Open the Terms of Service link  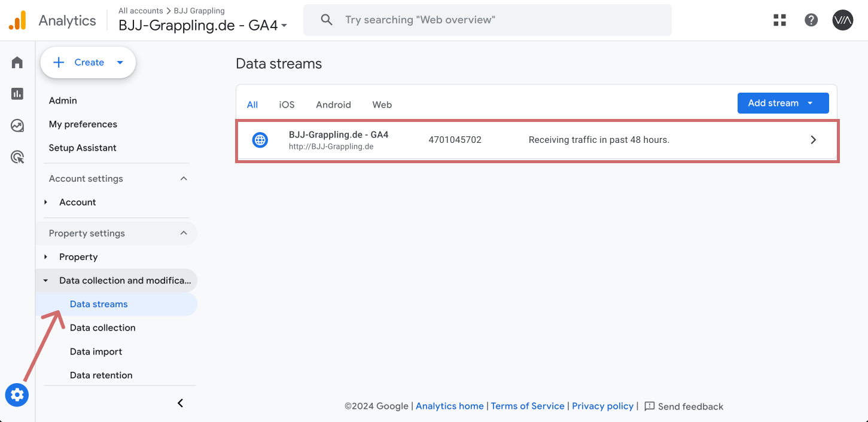528,406
